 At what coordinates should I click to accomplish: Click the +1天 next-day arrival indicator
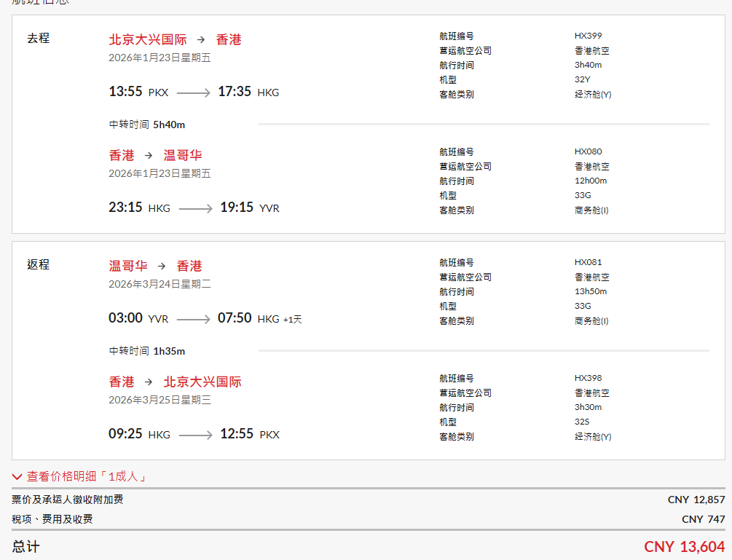click(x=292, y=319)
